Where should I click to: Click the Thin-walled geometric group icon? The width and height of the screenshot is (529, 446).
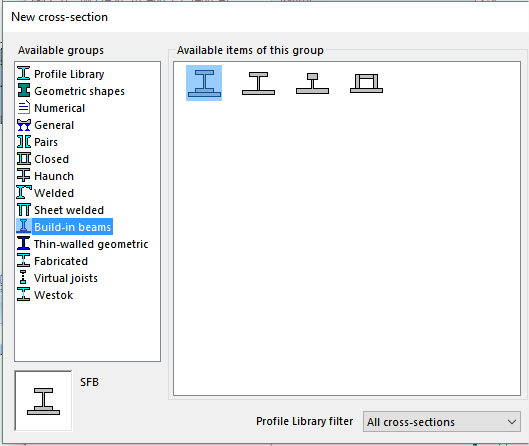click(x=24, y=244)
